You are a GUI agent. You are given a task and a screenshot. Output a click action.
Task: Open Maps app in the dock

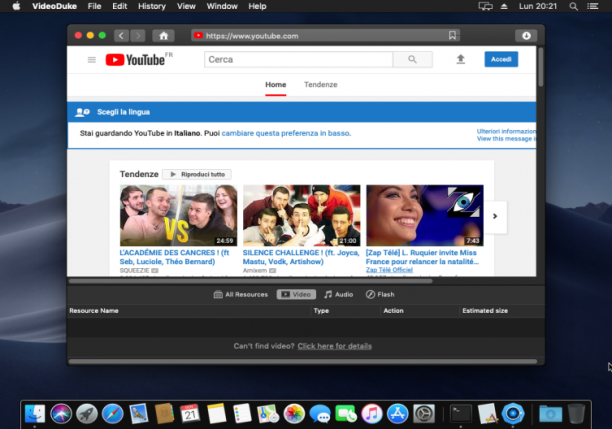pos(268,413)
